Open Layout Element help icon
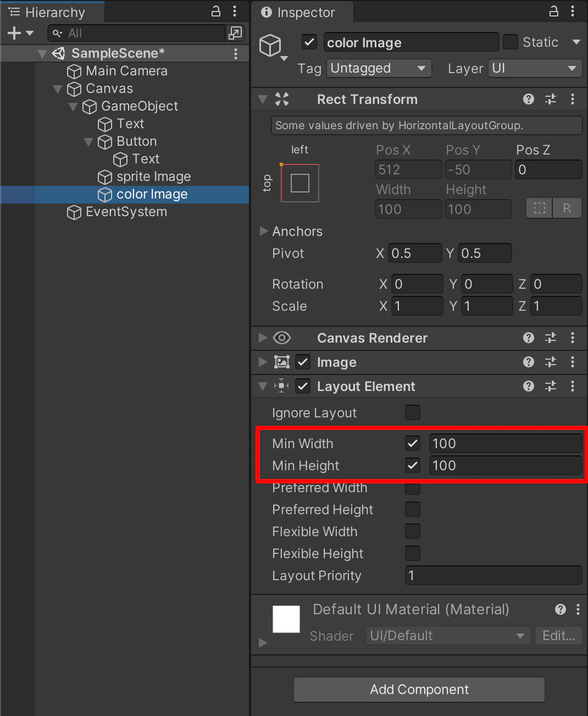 pos(529,386)
